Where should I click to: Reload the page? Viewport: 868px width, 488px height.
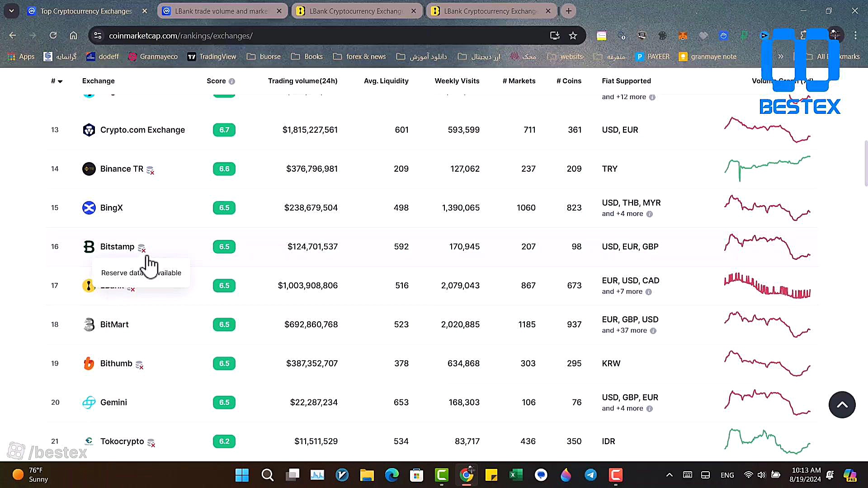point(53,36)
